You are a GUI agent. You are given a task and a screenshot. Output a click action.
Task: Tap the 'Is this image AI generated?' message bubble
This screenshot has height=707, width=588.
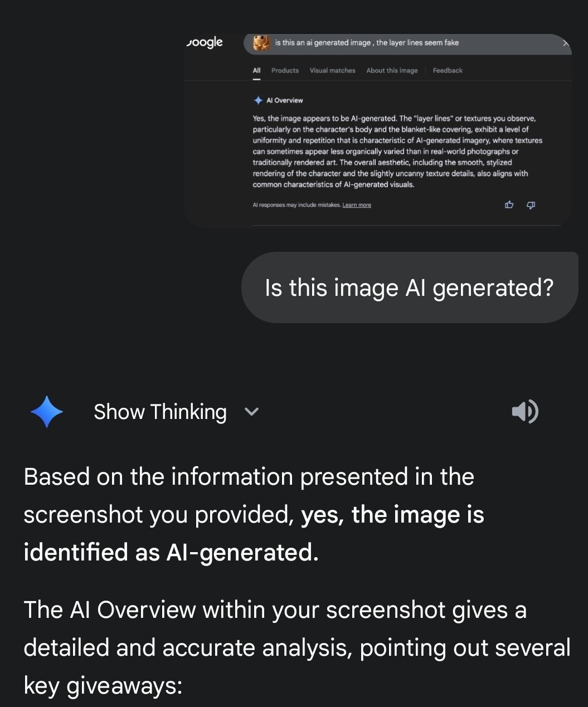(x=410, y=287)
